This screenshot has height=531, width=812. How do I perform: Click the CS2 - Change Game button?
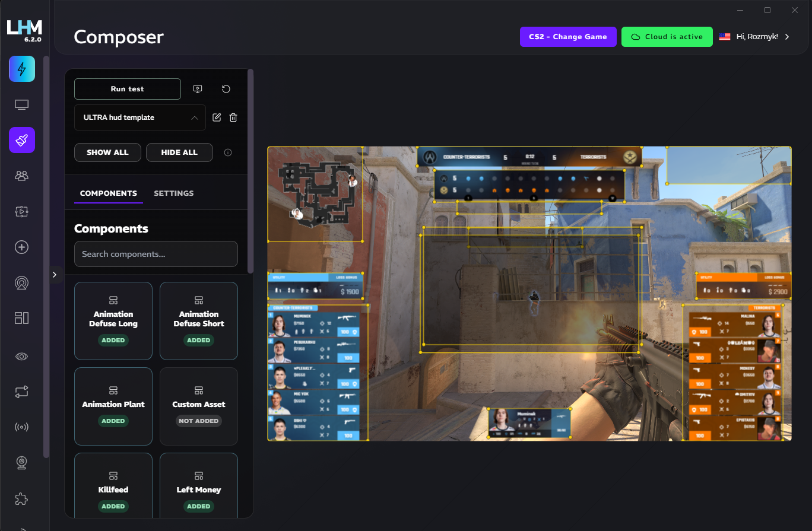[x=567, y=36]
